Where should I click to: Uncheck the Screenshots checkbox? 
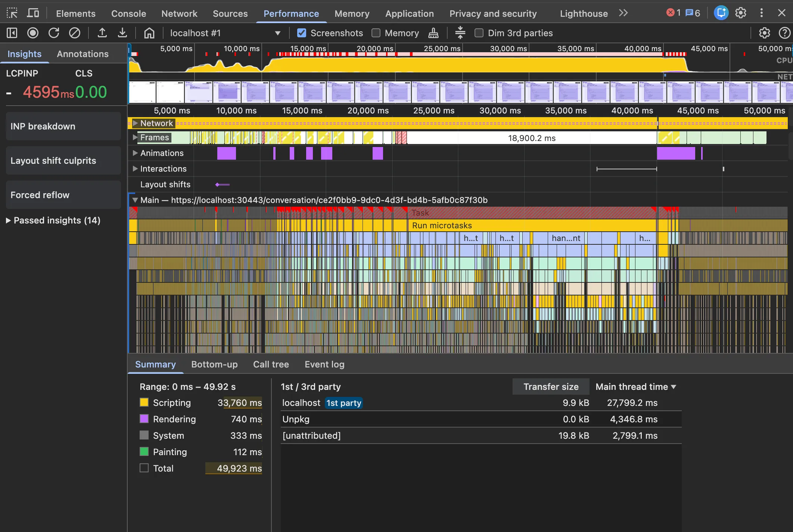pyautogui.click(x=302, y=33)
